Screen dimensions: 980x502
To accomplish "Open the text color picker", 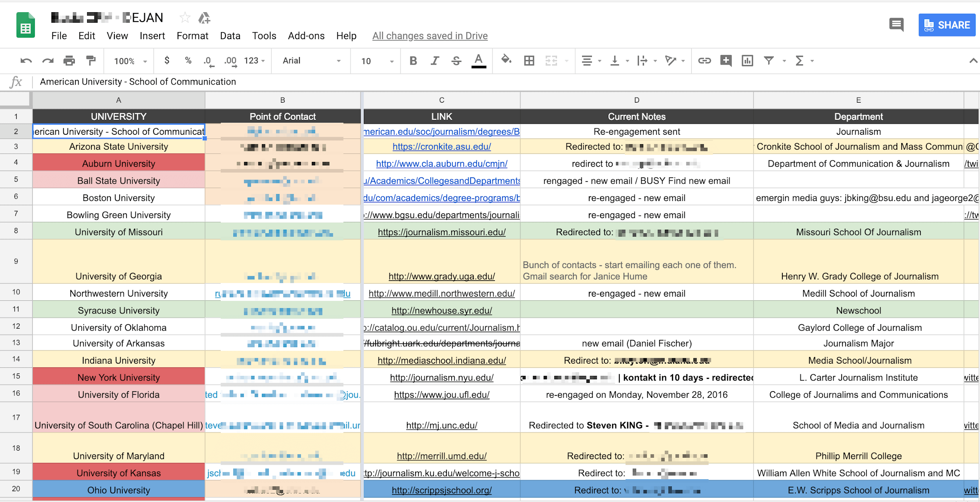I will point(479,61).
